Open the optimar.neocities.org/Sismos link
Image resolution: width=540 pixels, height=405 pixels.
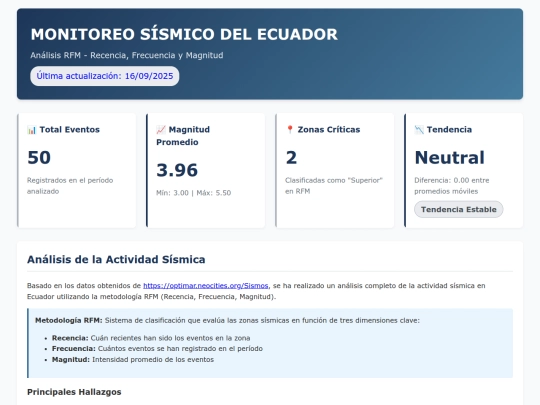pyautogui.click(x=206, y=285)
